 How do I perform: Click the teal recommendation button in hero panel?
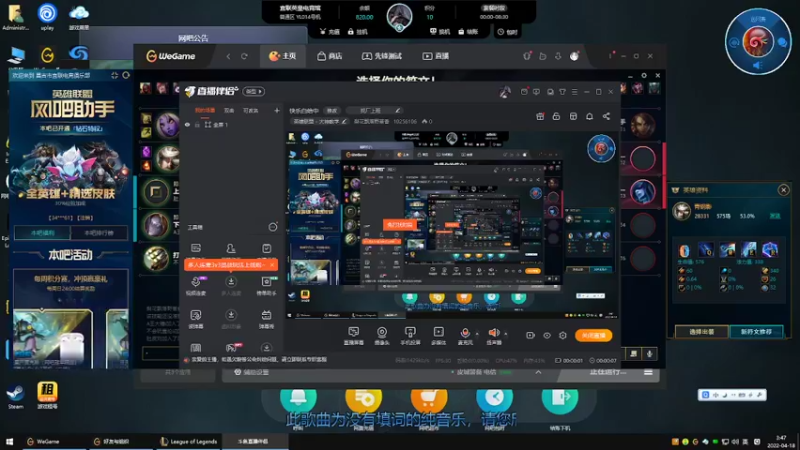(x=756, y=332)
